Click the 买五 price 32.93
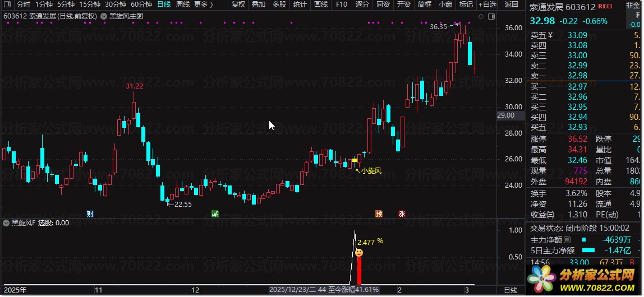Image resolution: width=644 pixels, height=297 pixels. click(577, 127)
